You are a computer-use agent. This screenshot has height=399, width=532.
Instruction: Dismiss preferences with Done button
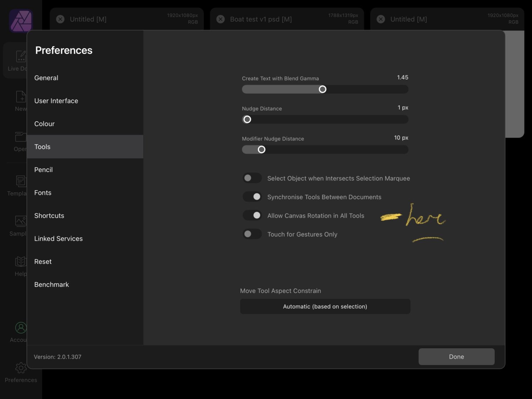pyautogui.click(x=456, y=356)
